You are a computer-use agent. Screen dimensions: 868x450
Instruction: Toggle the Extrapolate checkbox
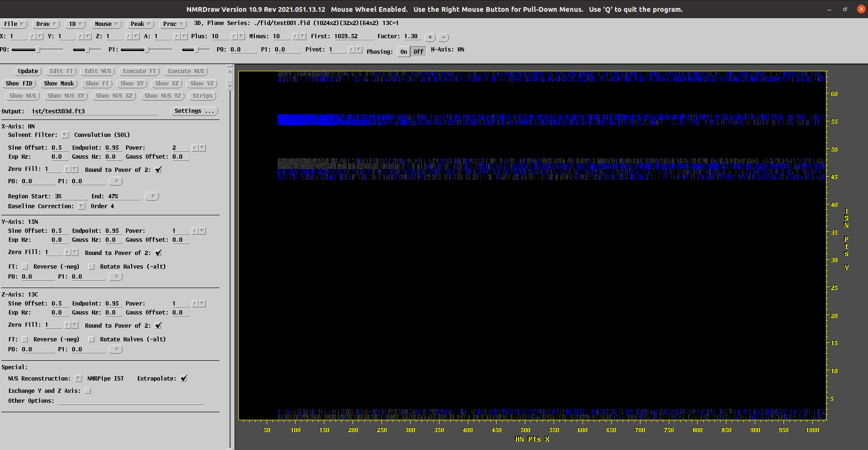pyautogui.click(x=184, y=379)
